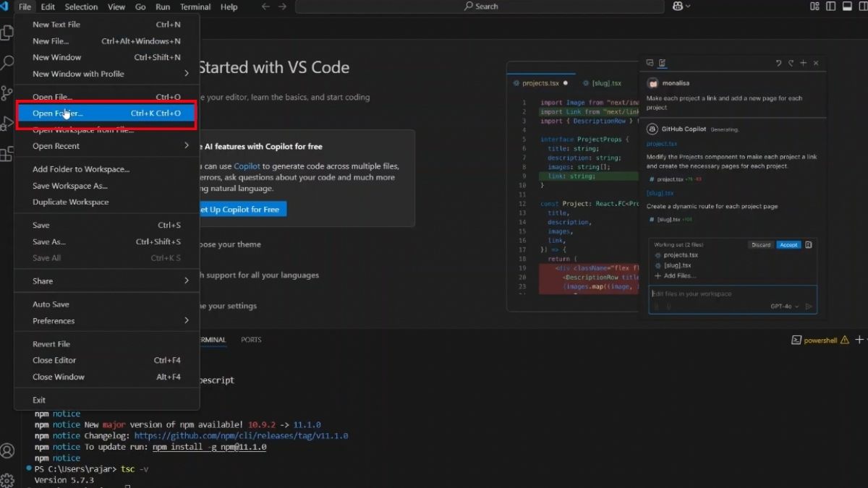
Task: Open the Run and Debug view
Action: click(7, 124)
